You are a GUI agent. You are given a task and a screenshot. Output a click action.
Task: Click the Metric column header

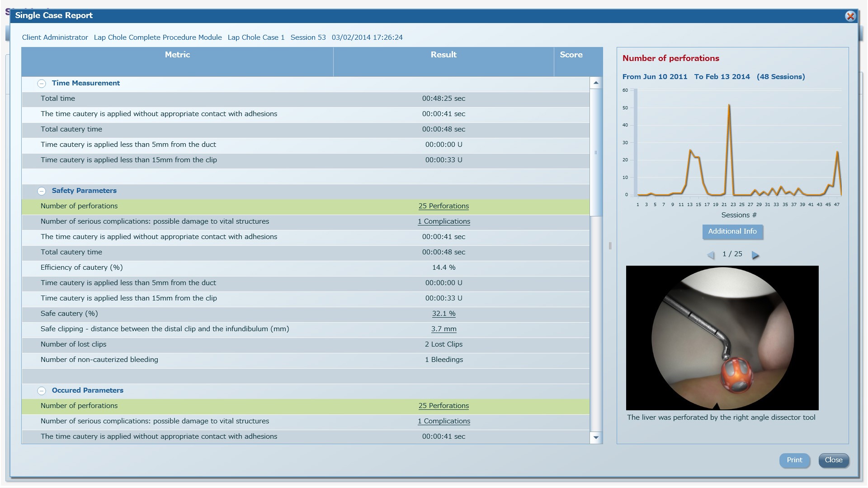click(177, 55)
